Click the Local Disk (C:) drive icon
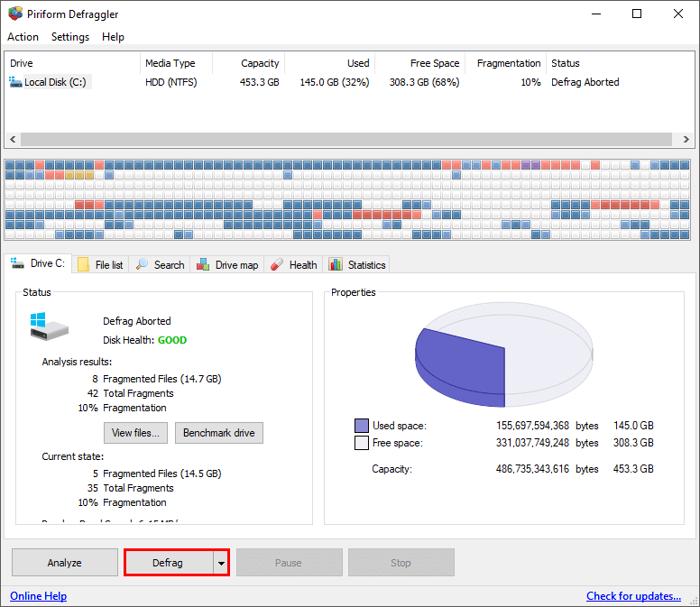 pyautogui.click(x=15, y=82)
